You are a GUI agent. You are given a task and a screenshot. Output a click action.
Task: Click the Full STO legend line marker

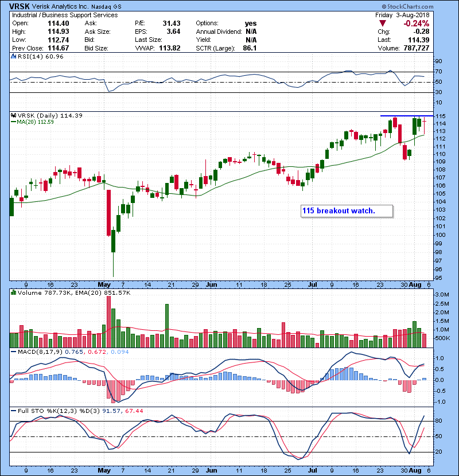coord(13,411)
